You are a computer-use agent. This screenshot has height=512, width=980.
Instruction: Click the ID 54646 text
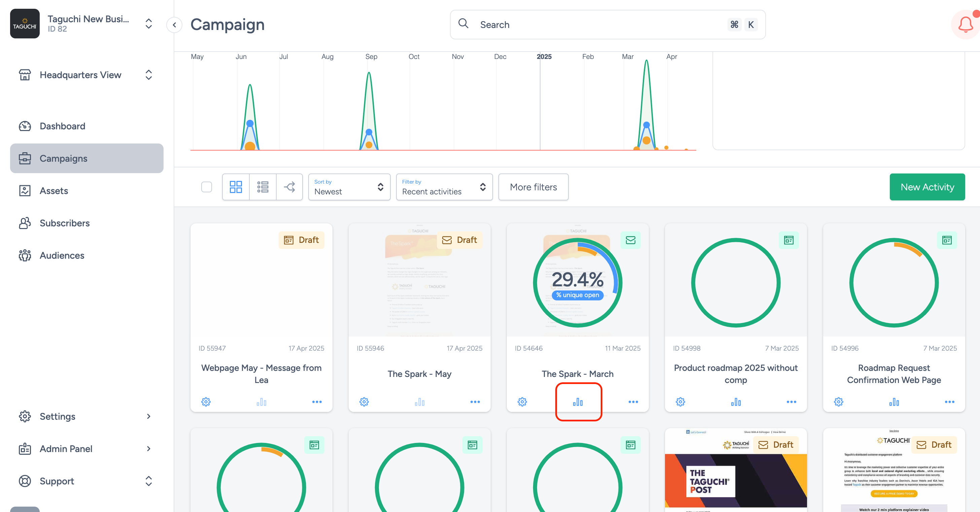pyautogui.click(x=529, y=348)
